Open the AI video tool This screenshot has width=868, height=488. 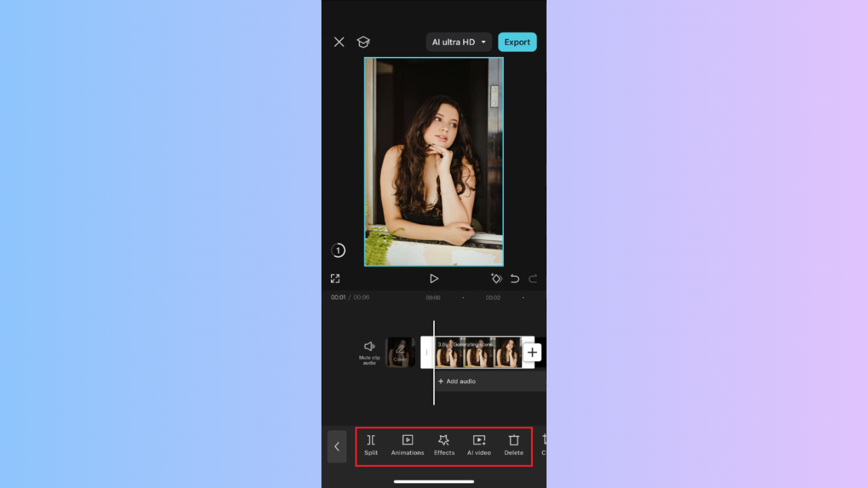point(479,445)
